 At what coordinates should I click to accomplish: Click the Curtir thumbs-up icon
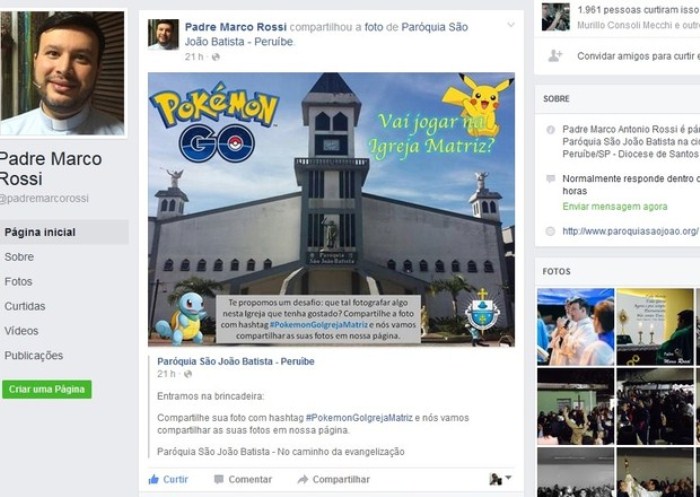154,479
